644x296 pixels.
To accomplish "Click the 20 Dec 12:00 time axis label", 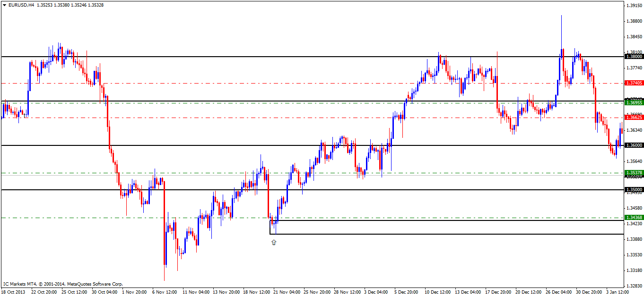I will click(x=528, y=292).
